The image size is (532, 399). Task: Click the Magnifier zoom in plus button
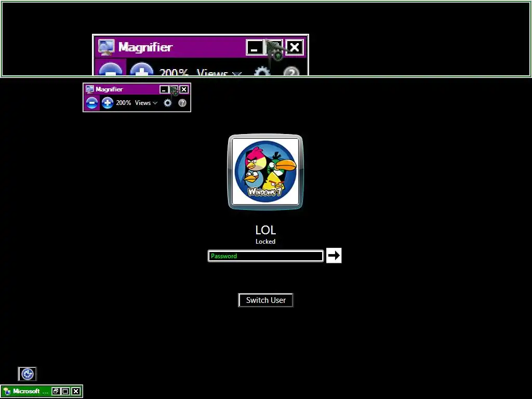pos(108,102)
